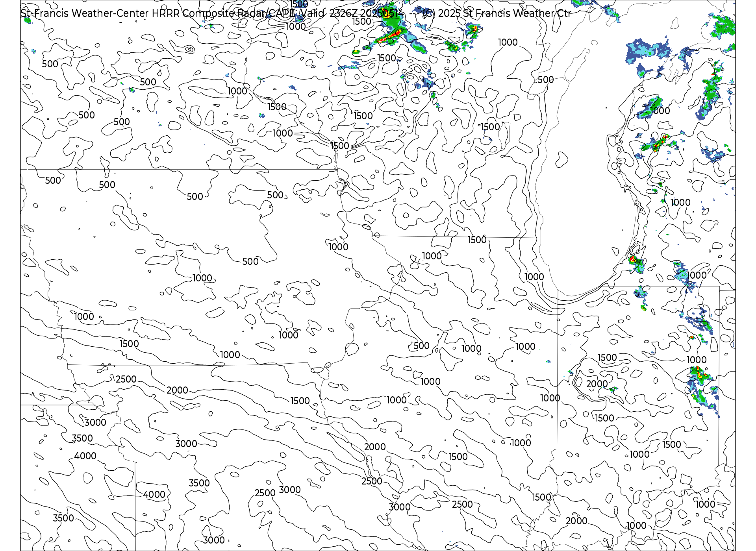Click the 'HRRR Composite Radar/CAPE' title text
The height and width of the screenshot is (551, 756).
(x=224, y=13)
